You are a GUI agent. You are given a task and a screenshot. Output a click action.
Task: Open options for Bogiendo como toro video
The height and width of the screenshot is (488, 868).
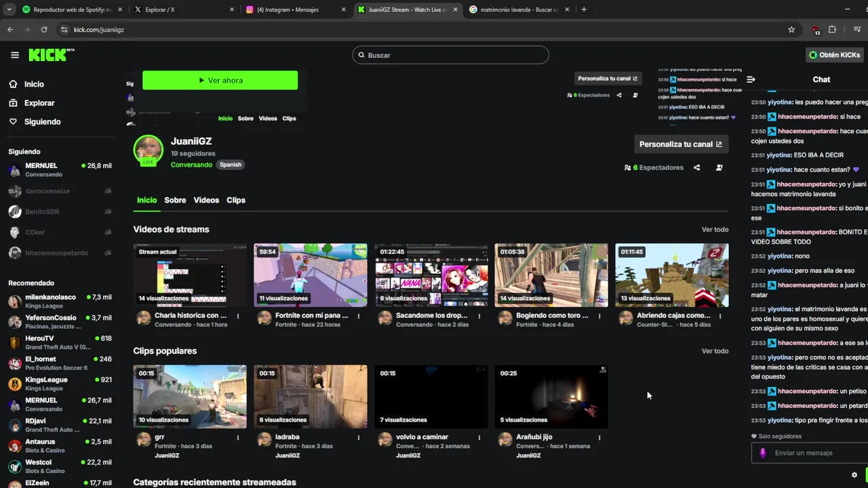click(599, 316)
